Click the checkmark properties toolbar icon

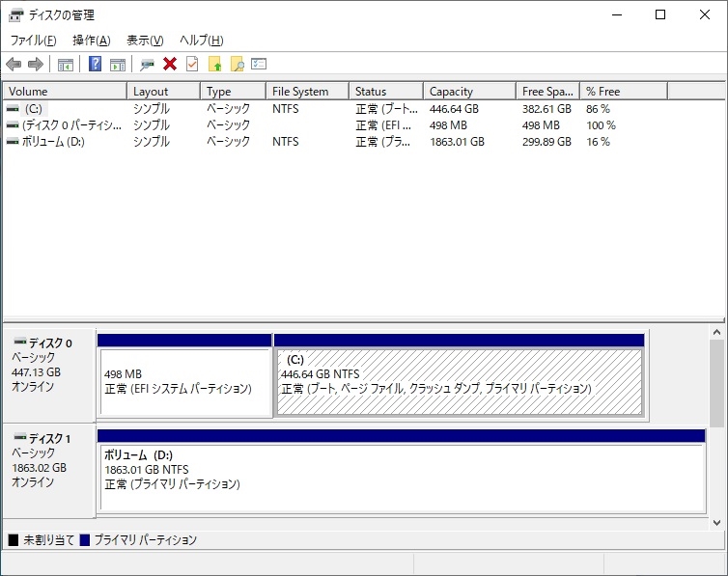192,64
